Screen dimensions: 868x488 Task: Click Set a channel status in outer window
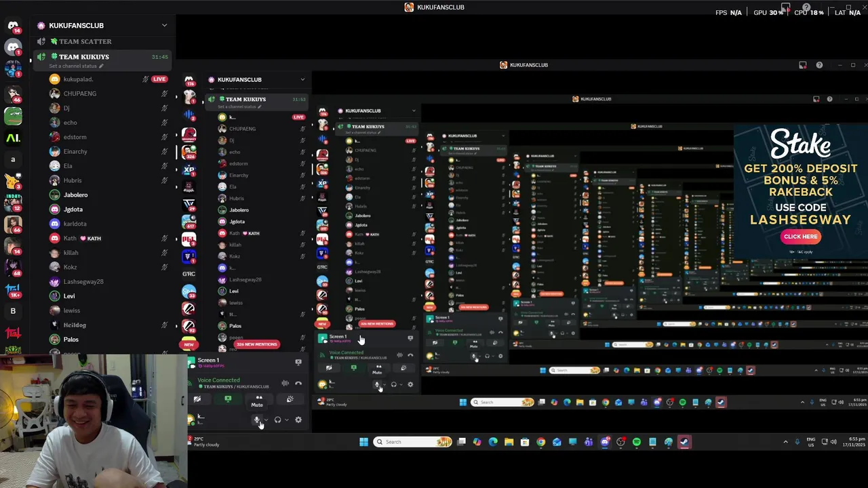point(77,66)
